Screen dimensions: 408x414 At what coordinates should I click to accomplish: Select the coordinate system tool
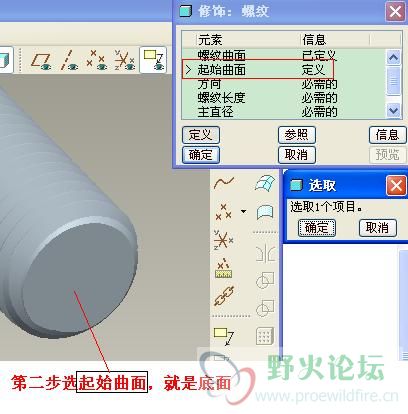(223, 239)
